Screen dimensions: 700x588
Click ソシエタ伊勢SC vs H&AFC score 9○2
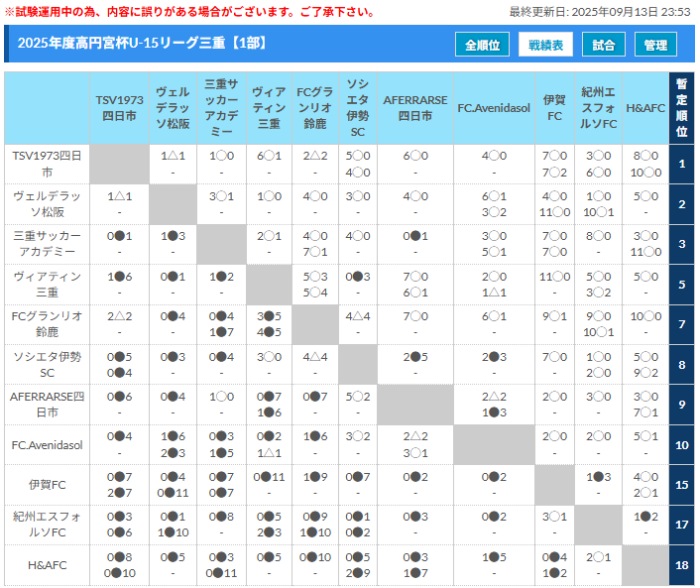(x=645, y=373)
